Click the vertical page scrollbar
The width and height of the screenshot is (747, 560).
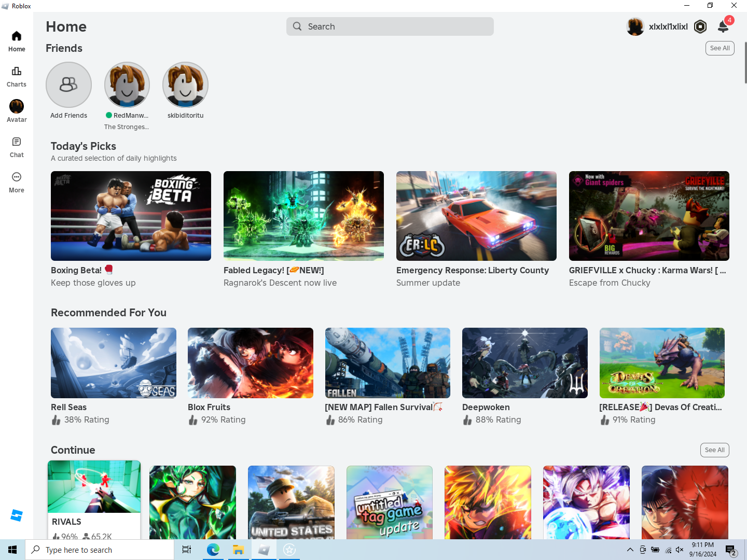point(745,62)
